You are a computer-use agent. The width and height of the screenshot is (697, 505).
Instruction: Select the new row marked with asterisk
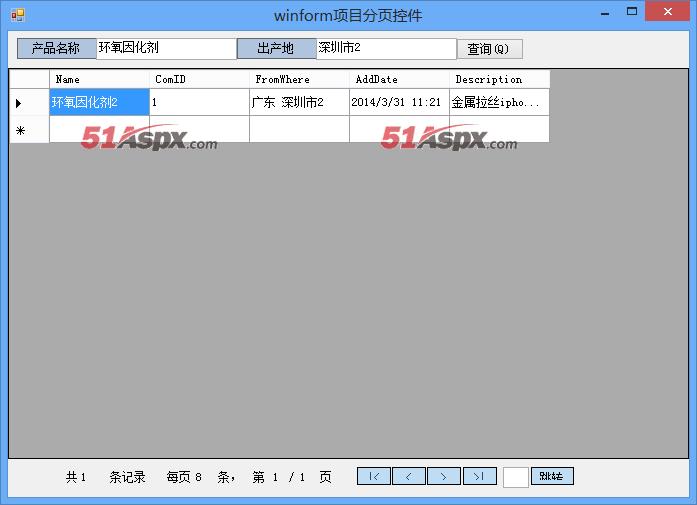point(29,130)
